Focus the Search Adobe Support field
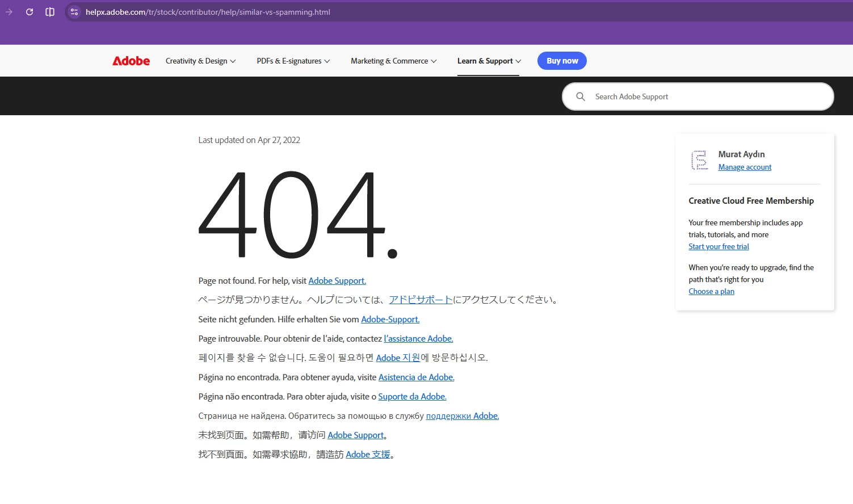This screenshot has height=504, width=853. pyautogui.click(x=698, y=96)
